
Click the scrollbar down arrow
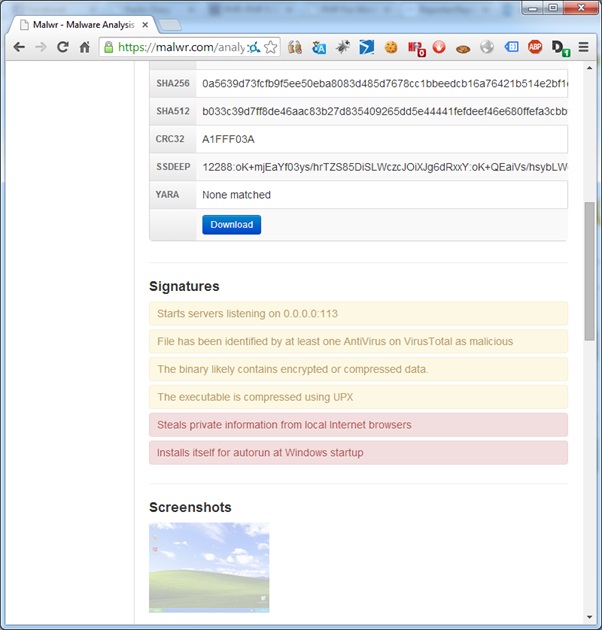click(589, 621)
